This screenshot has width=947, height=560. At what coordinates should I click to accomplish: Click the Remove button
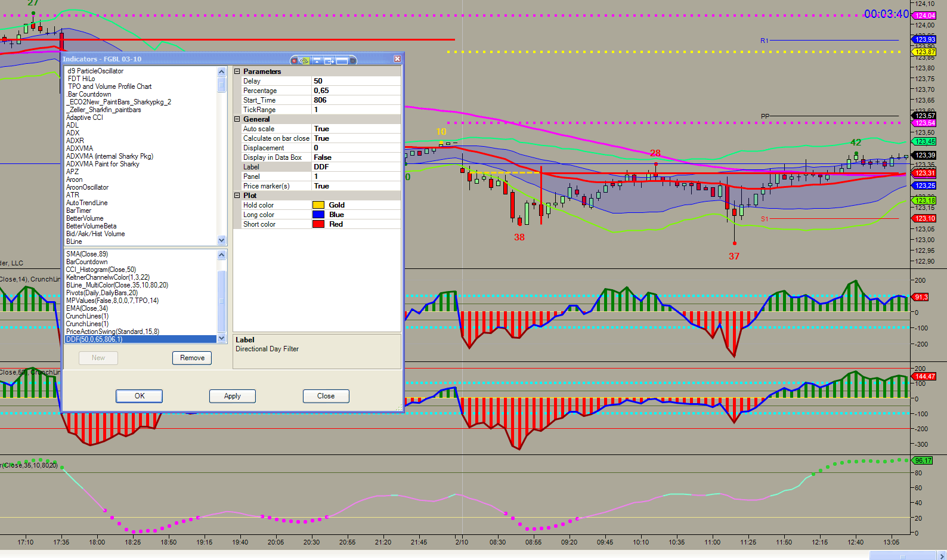(x=192, y=358)
